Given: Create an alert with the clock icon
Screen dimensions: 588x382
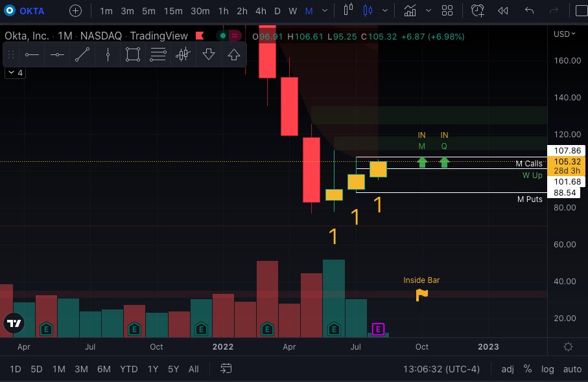Looking at the screenshot, I should click(478, 10).
